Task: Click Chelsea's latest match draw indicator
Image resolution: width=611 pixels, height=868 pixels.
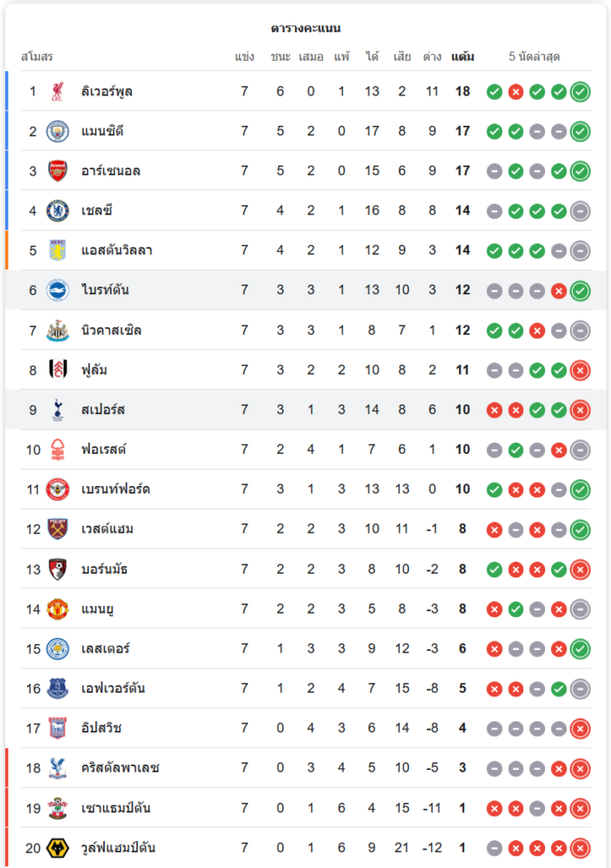Action: pyautogui.click(x=581, y=210)
